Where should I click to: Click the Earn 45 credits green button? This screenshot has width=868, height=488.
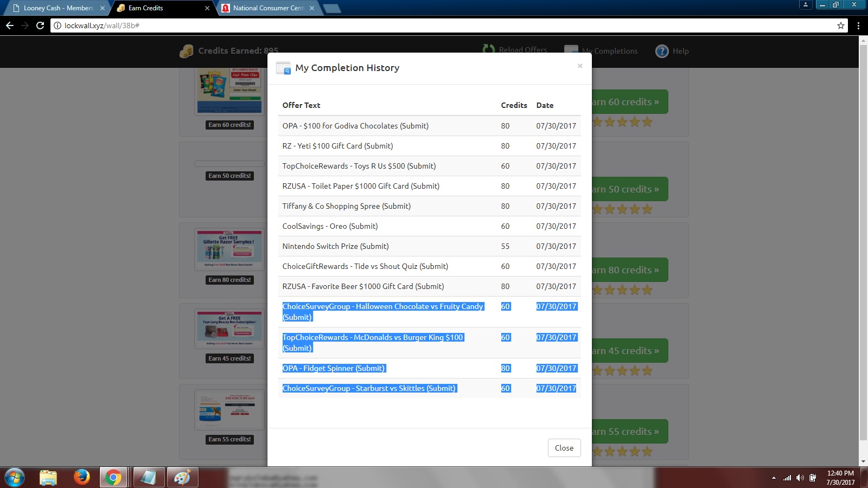[x=629, y=351]
